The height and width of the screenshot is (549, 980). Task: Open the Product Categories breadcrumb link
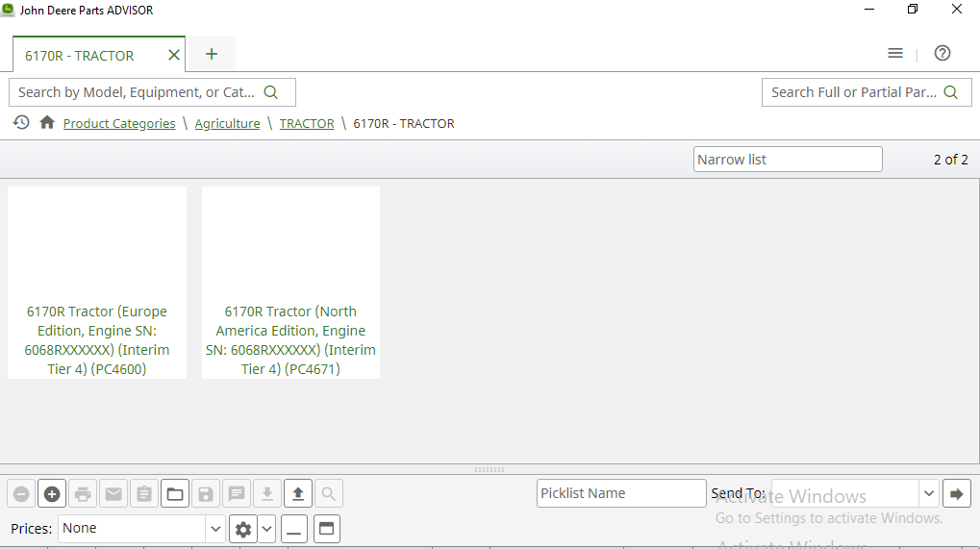(119, 124)
